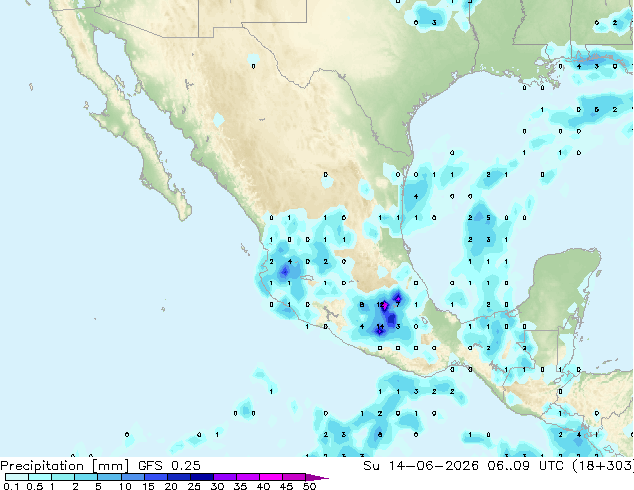Click the legend label '20'
634x490 pixels.
coord(171,486)
